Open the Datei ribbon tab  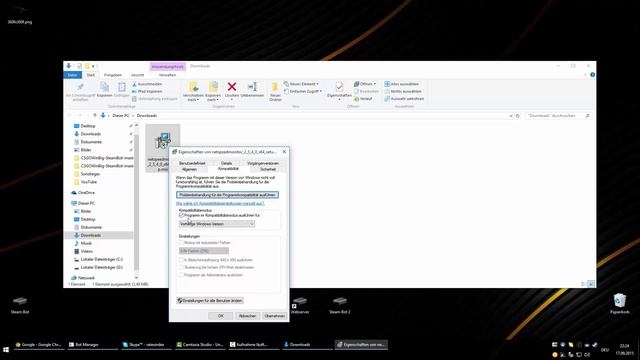point(73,75)
